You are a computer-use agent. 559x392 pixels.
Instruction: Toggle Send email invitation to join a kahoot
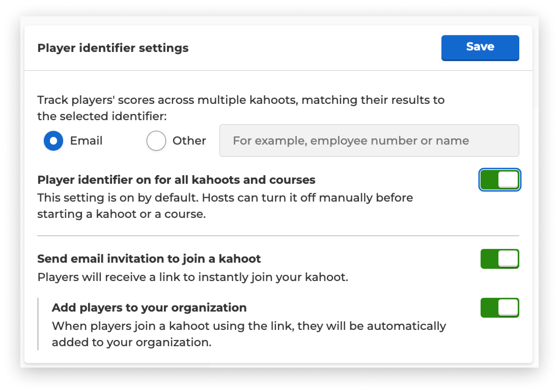500,259
